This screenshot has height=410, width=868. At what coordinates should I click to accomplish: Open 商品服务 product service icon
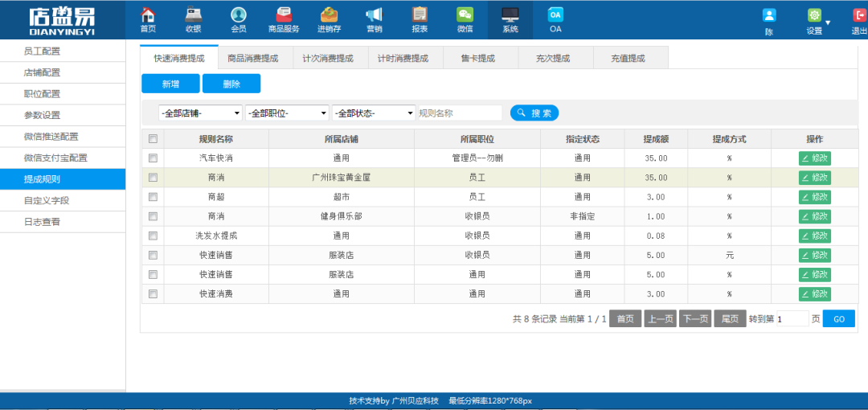pos(284,15)
